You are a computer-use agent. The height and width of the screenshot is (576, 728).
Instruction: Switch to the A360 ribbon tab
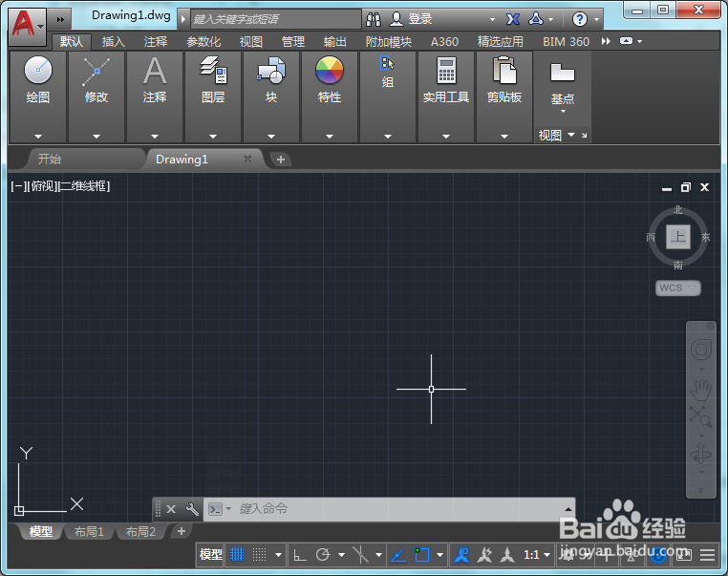point(444,42)
